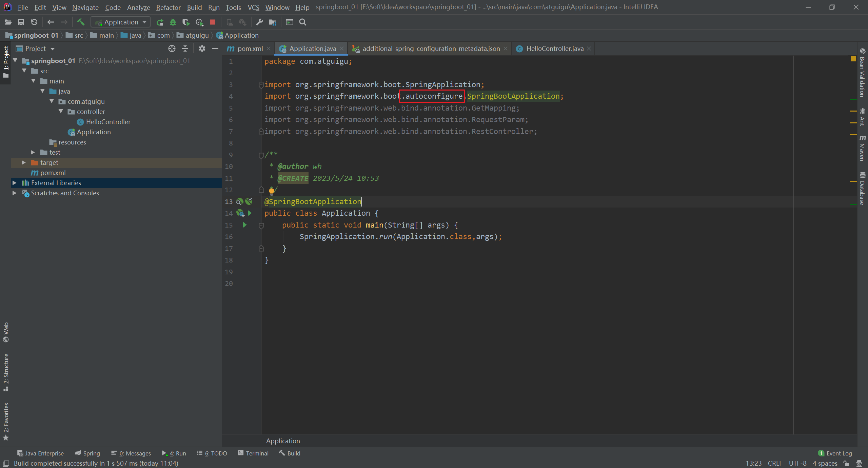Open the Spring tool window
Viewport: 868px width, 468px height.
pos(87,453)
